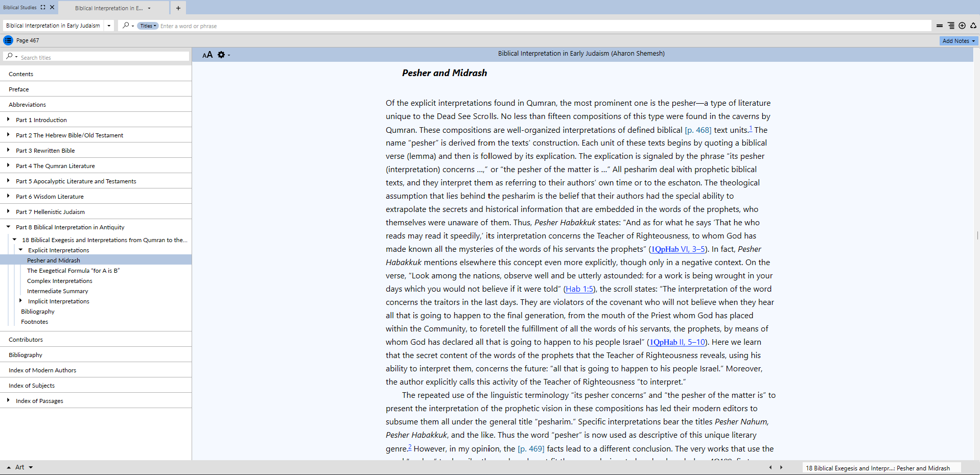
Task: Open the Biblical Interpretation tab dropdown arrow
Action: 149,8
